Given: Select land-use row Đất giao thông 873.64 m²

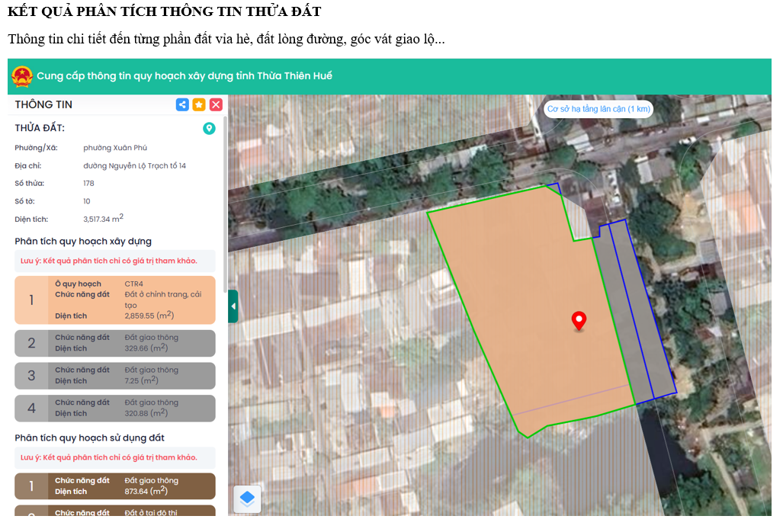Looking at the screenshot, I should (x=115, y=486).
